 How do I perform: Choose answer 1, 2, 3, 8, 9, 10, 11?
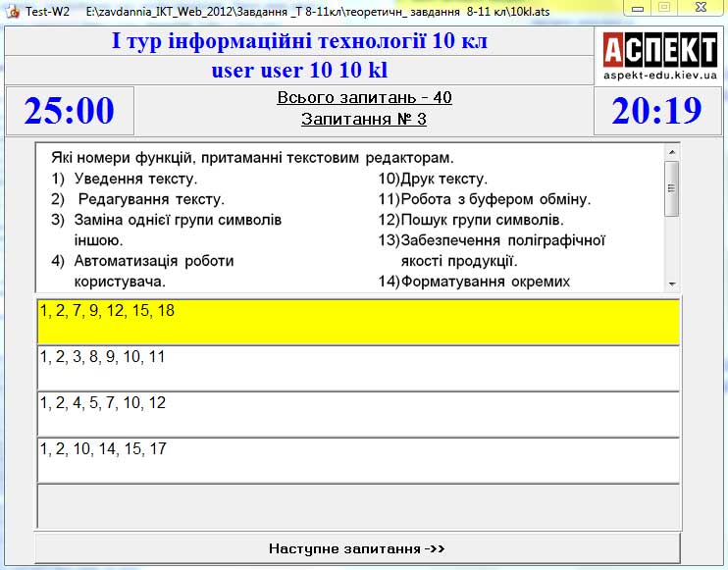358,368
